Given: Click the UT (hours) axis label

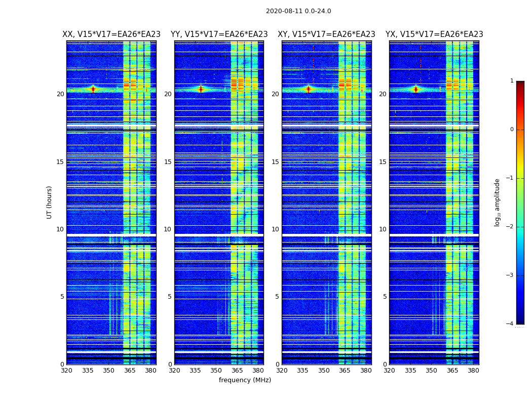Looking at the screenshot, I should [49, 202].
